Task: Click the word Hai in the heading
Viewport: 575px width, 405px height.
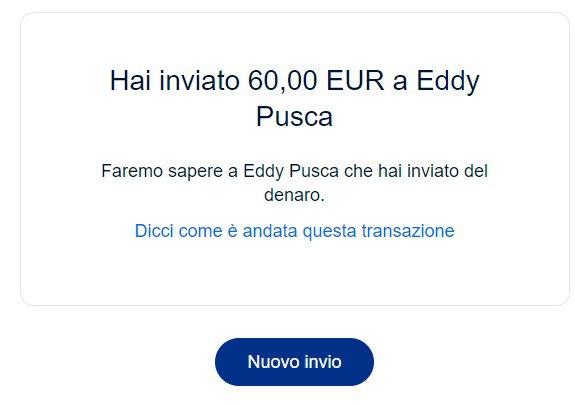Action: (x=130, y=81)
